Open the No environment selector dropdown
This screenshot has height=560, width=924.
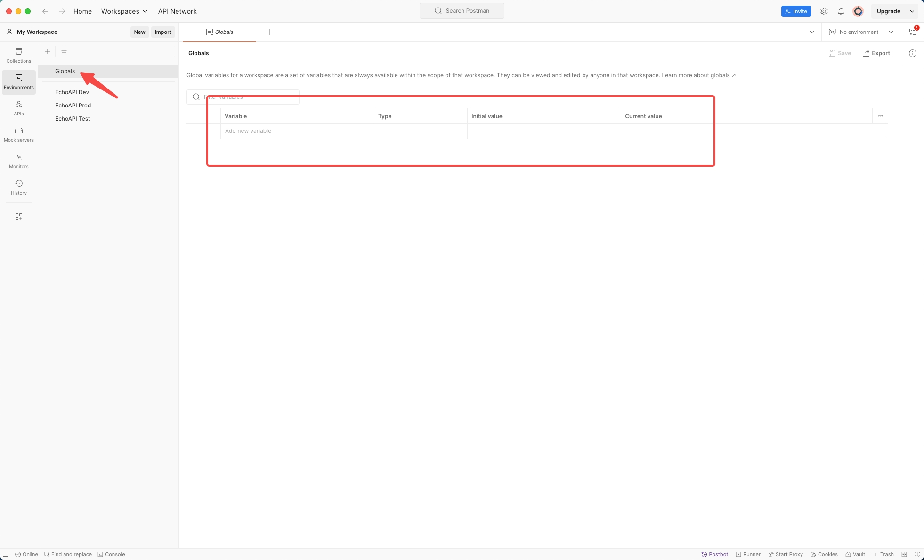(x=861, y=32)
